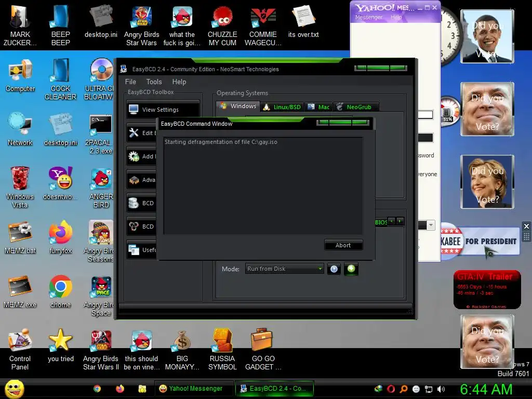The image size is (532, 399).
Task: Open the Computer desktop icon
Action: coord(20,76)
